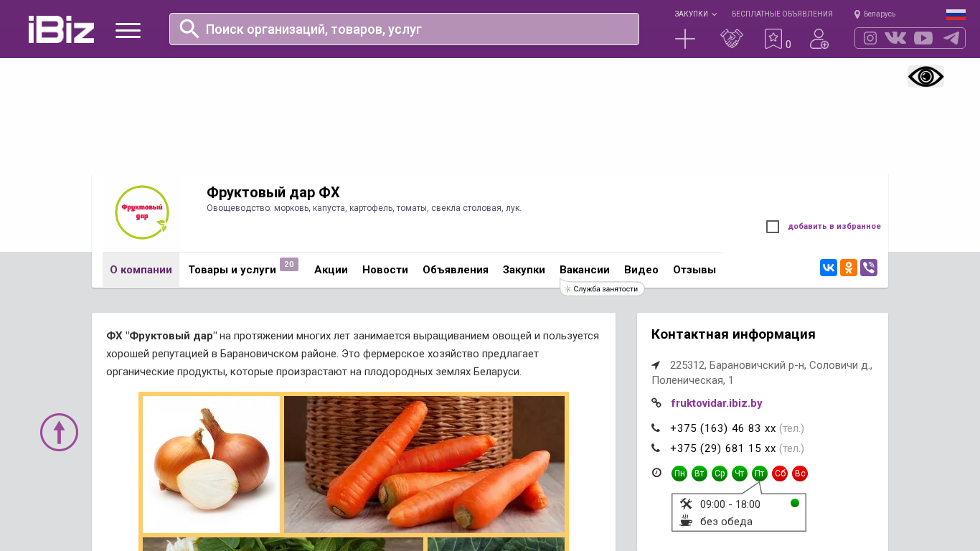
Task: Click the Контактная информация heading
Action: point(733,334)
